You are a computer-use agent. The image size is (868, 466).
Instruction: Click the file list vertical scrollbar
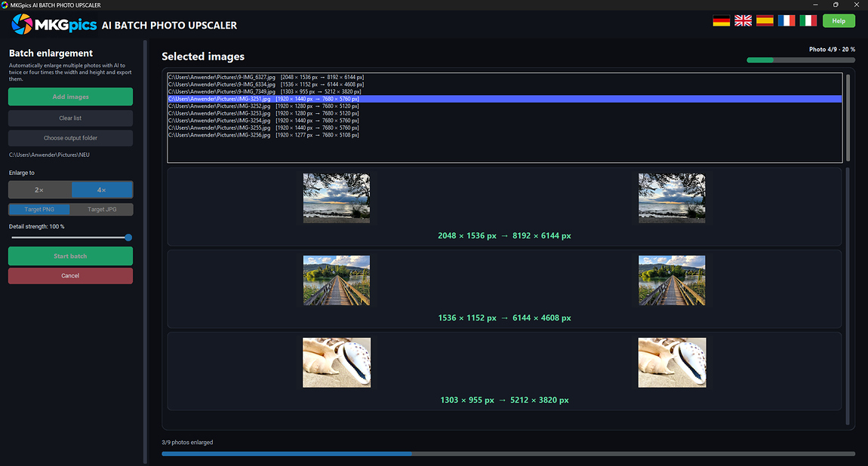coord(848,117)
